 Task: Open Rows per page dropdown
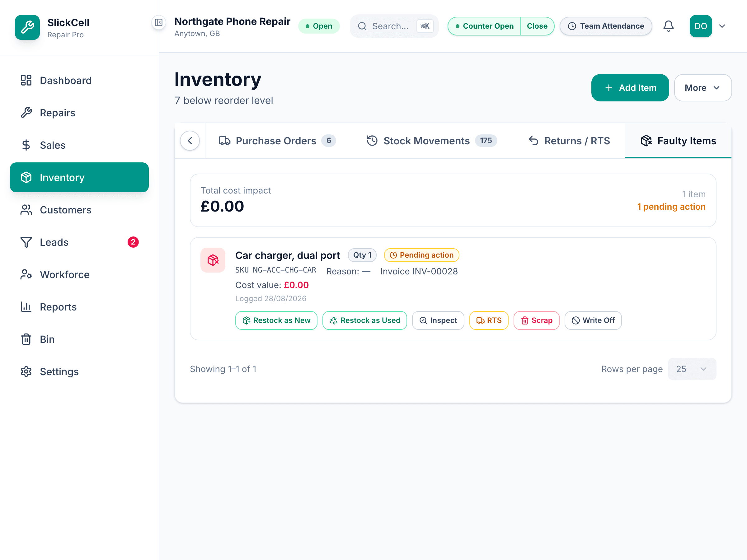[x=692, y=369]
